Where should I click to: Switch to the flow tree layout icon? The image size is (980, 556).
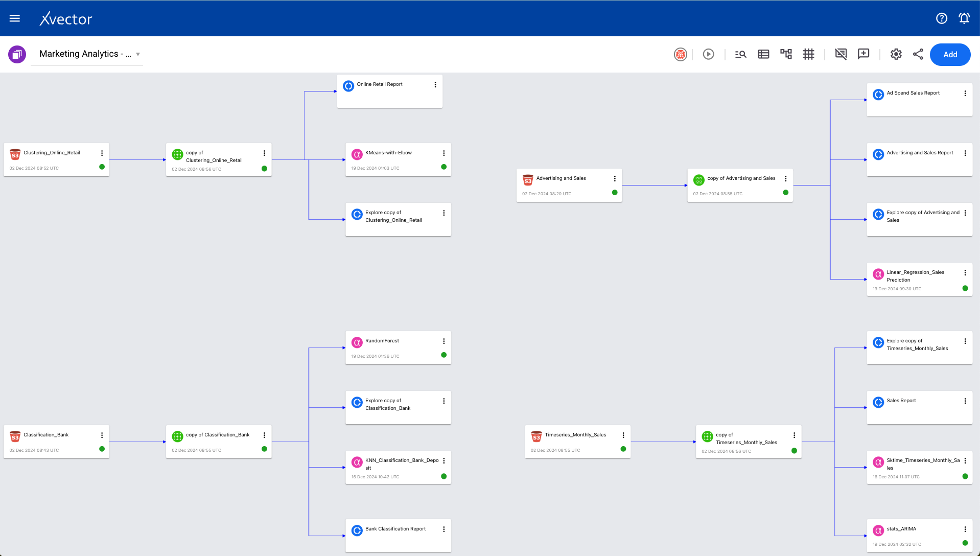(786, 54)
